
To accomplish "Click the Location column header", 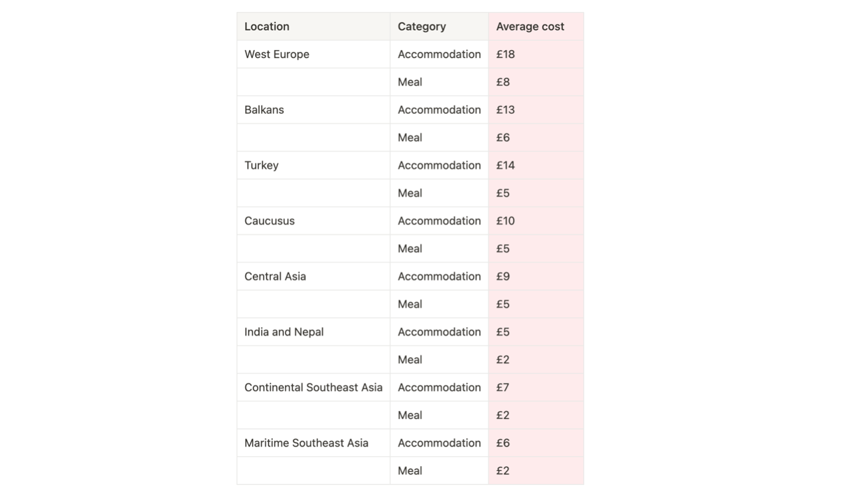I will (x=313, y=26).
